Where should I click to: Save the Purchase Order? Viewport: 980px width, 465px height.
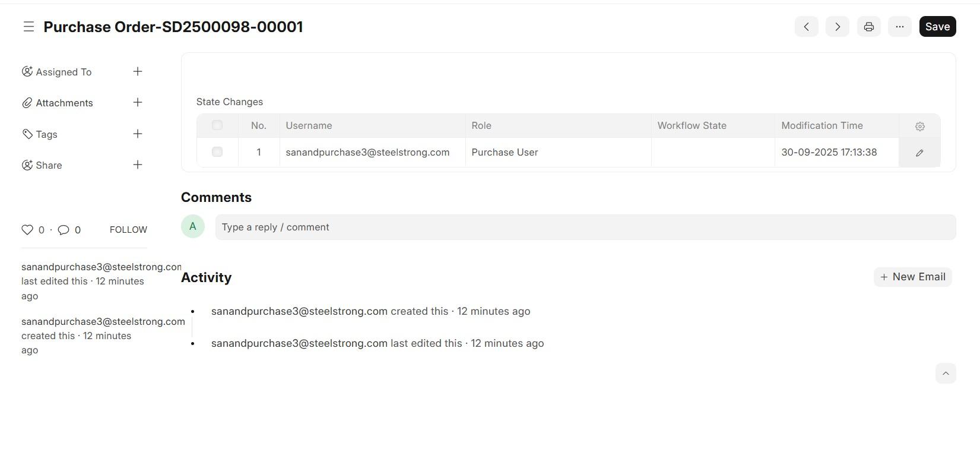[937, 27]
